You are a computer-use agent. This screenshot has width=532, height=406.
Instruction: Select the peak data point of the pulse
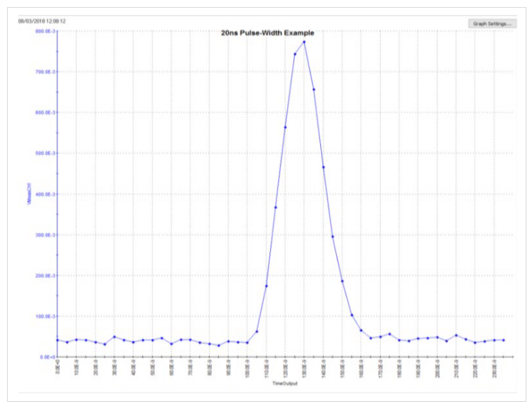tap(304, 42)
